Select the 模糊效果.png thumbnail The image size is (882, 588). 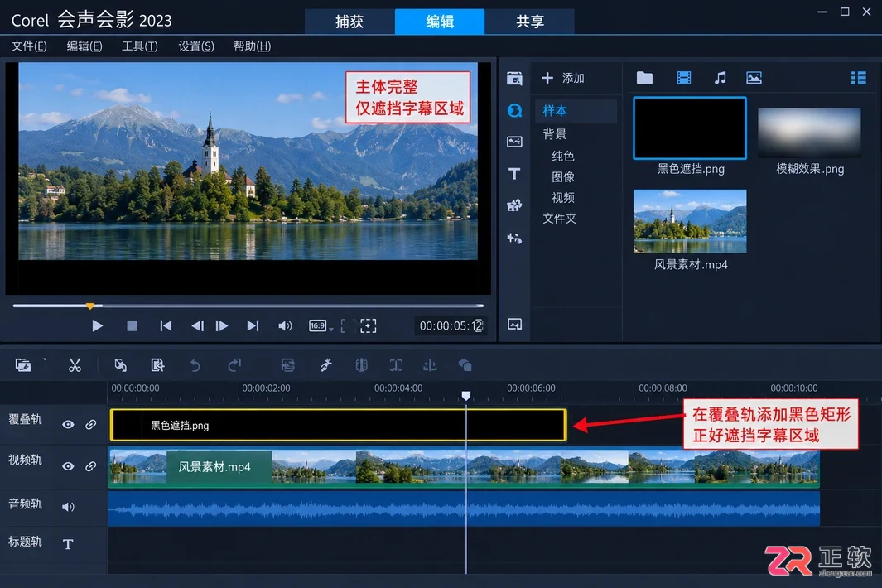[x=809, y=133]
